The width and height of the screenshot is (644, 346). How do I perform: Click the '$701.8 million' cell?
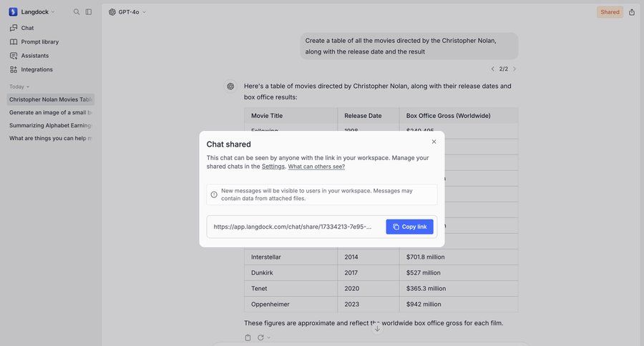(459, 257)
